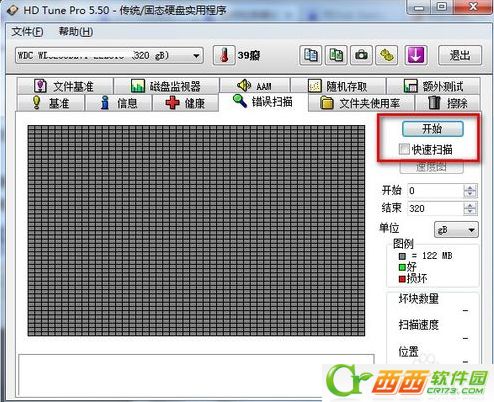
Task: Click the 坏块数量 label
Action: tap(419, 299)
